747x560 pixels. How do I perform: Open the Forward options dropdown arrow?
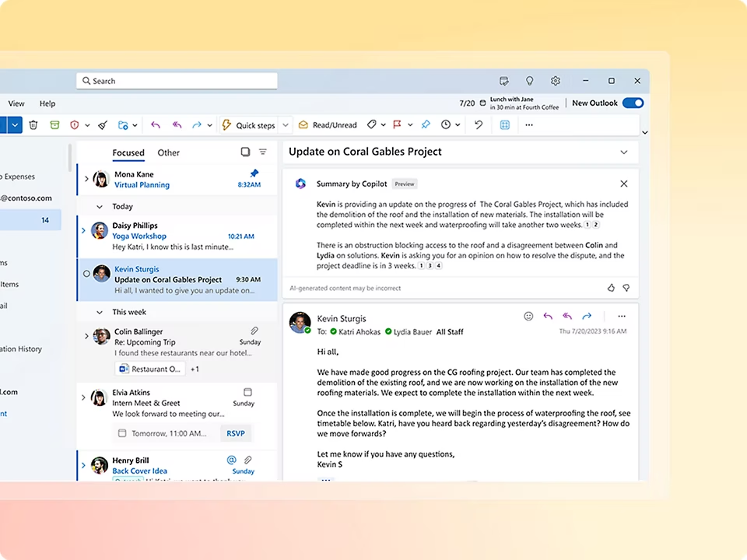[x=209, y=126]
